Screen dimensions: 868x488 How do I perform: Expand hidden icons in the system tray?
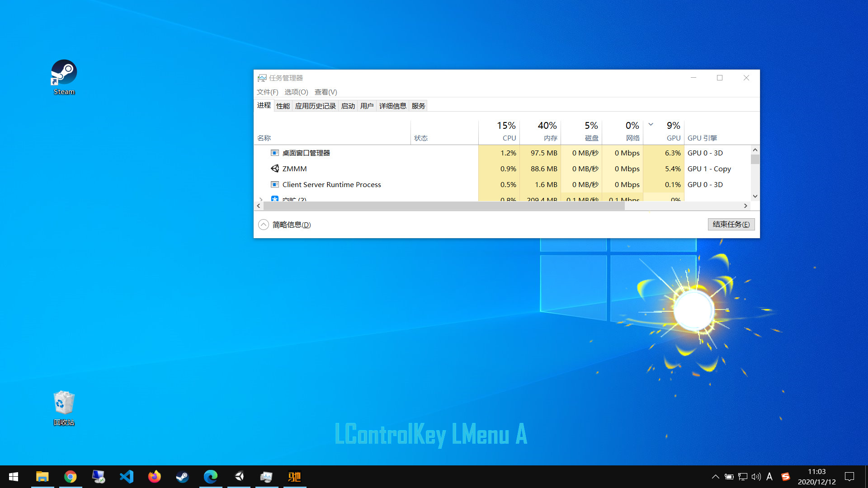point(716,477)
